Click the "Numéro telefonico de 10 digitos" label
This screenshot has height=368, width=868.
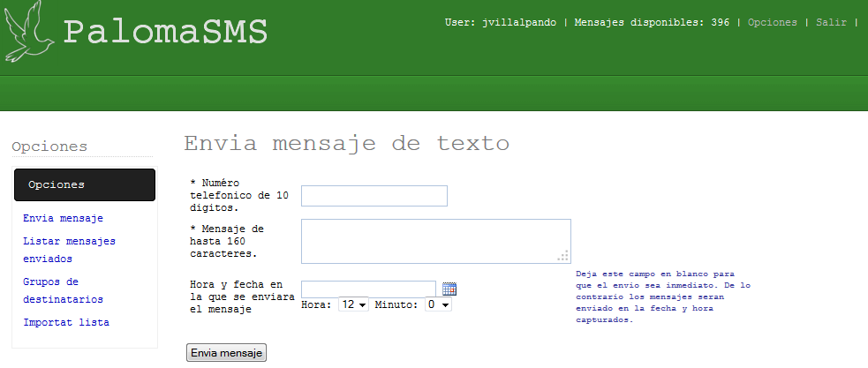tap(239, 195)
